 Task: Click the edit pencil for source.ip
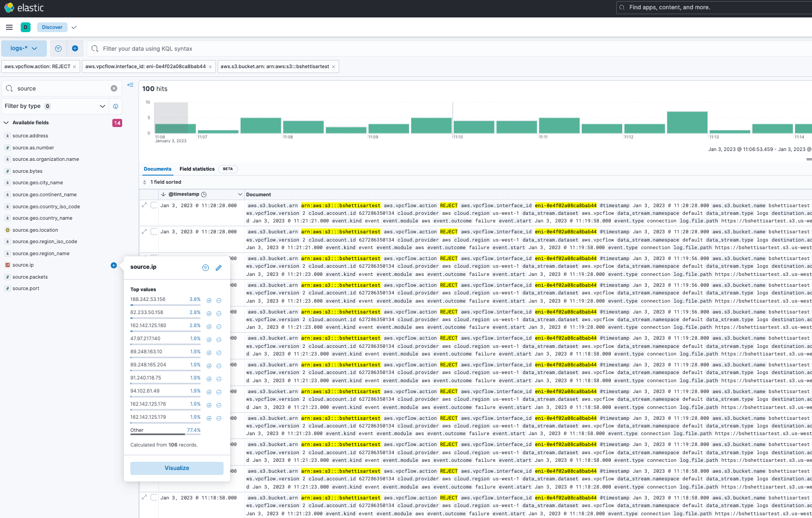point(219,268)
